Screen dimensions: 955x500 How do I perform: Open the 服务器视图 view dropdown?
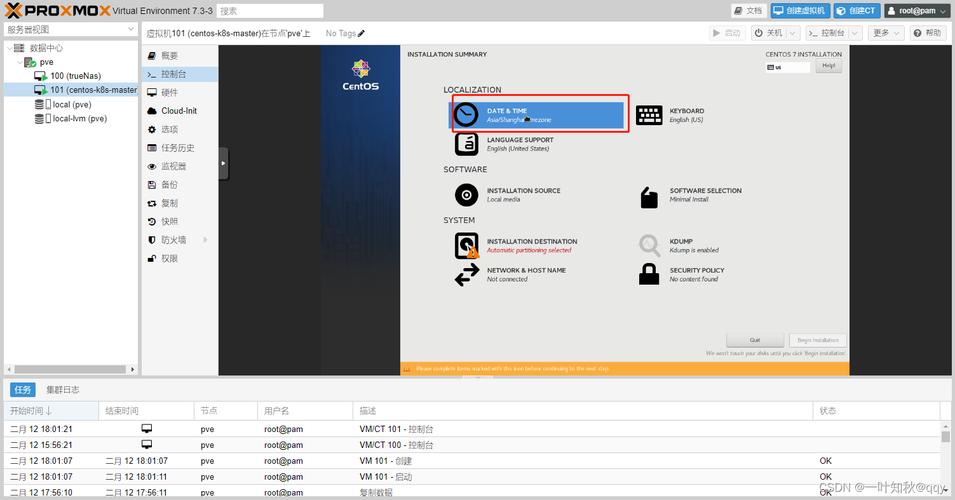[x=69, y=30]
